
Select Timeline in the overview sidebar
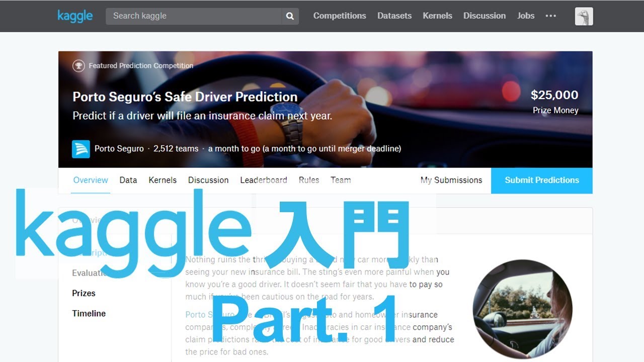point(89,313)
